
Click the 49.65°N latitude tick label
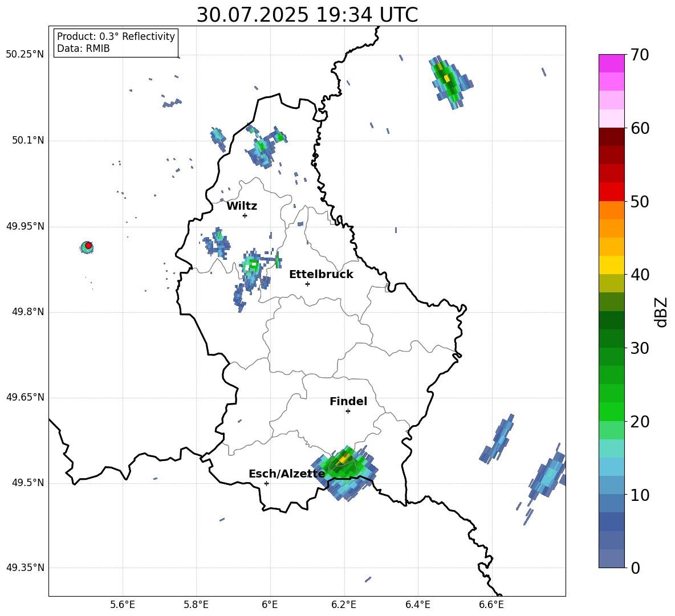[x=25, y=397]
